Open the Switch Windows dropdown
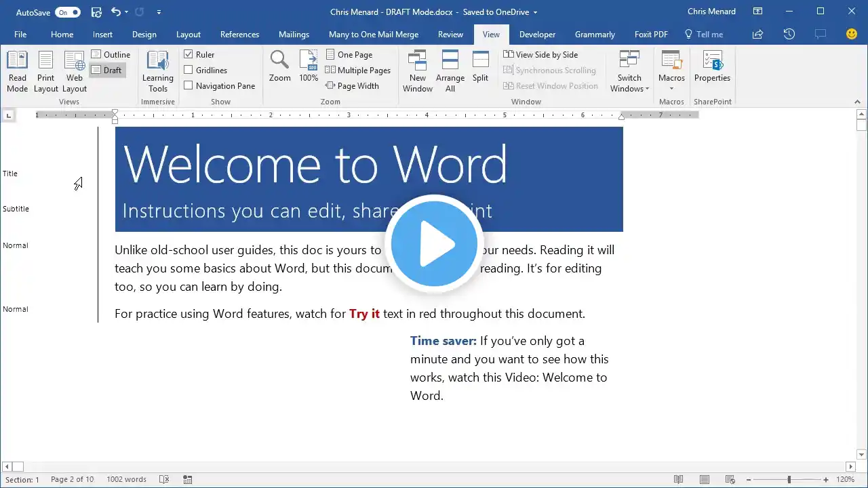The image size is (868, 488). tap(629, 72)
